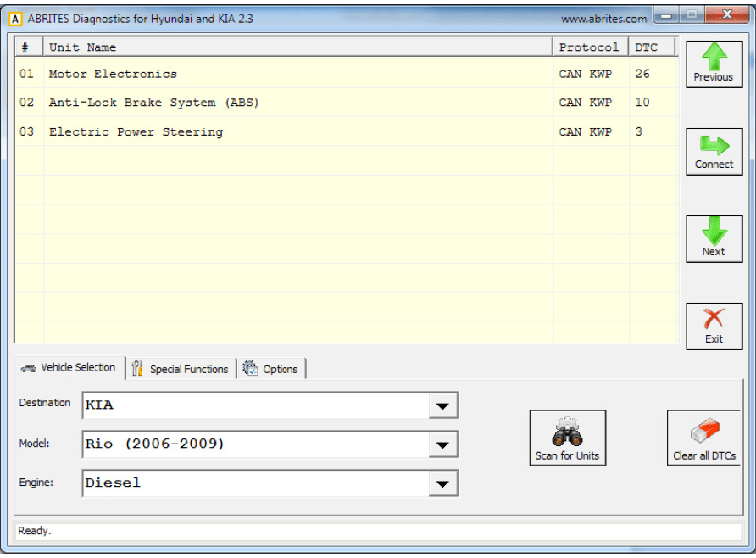
Task: Open the Special Functions tab
Action: coord(181,369)
